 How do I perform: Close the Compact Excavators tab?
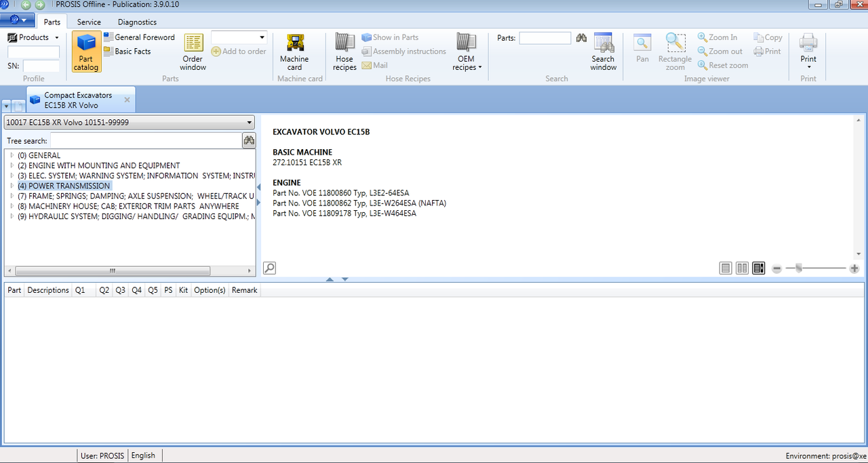click(127, 100)
